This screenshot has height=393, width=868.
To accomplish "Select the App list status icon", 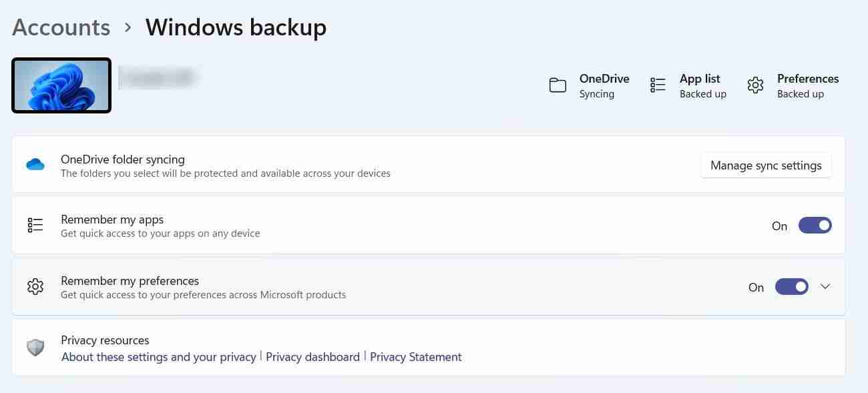I will [x=657, y=85].
